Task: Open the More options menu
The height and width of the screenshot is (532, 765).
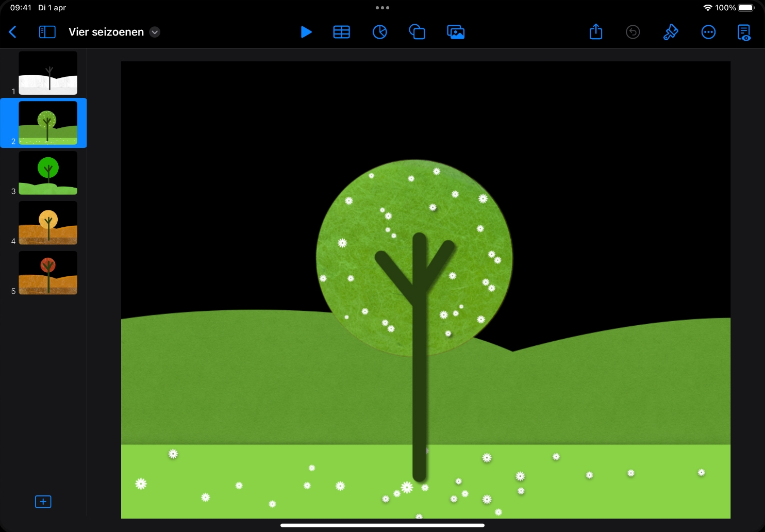Action: tap(708, 32)
